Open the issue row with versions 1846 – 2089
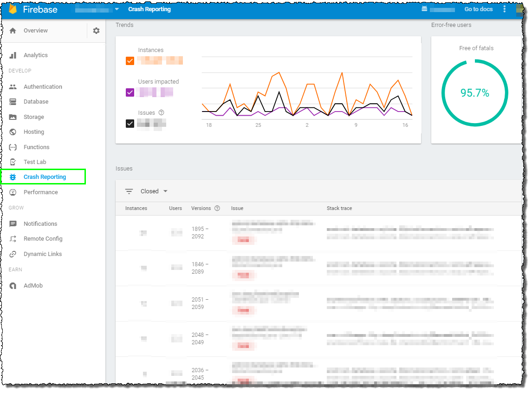Image resolution: width=532 pixels, height=394 pixels. (x=318, y=269)
